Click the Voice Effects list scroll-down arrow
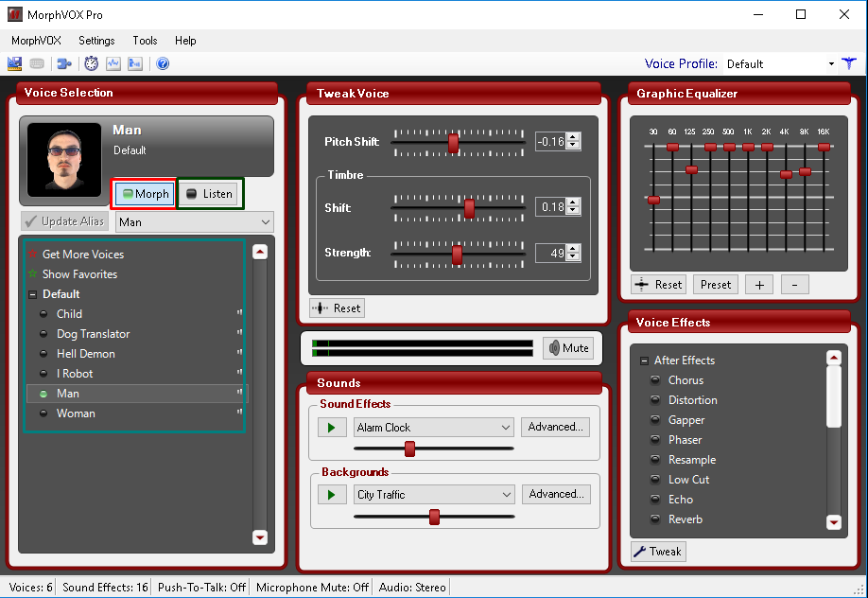The height and width of the screenshot is (598, 868). pyautogui.click(x=834, y=521)
